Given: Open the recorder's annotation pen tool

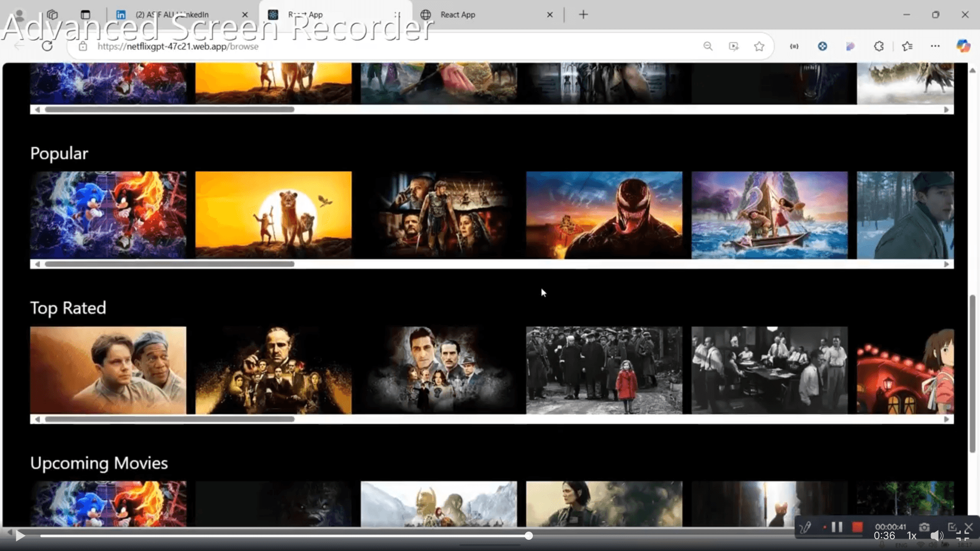Looking at the screenshot, I should tap(805, 527).
